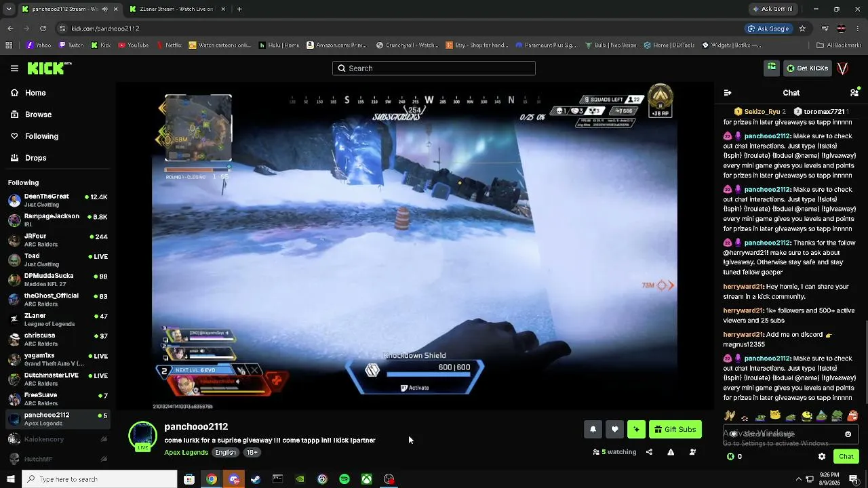Viewport: 868px width, 488px height.
Task: Open the Netflix bookmark
Action: click(169, 45)
